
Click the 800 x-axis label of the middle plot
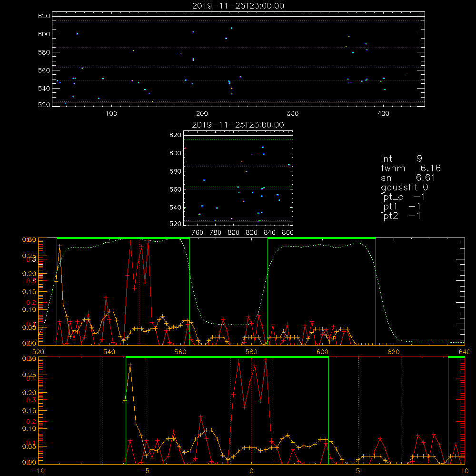tap(233, 233)
